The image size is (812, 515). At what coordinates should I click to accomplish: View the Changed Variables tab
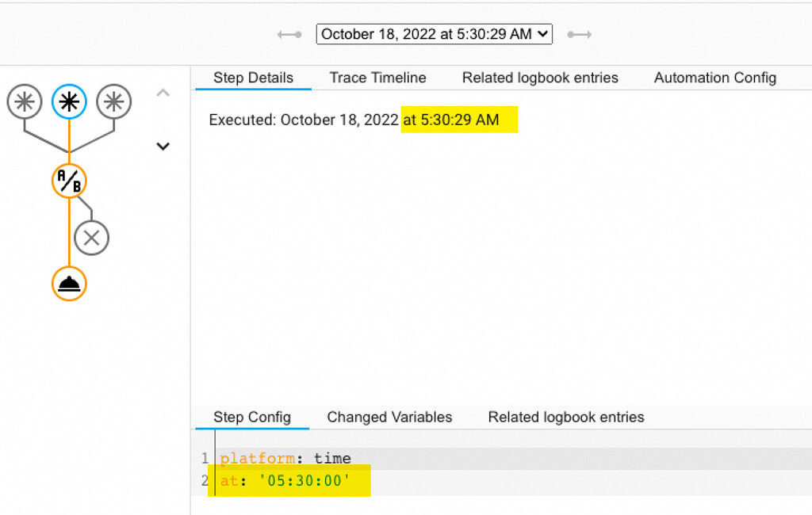tap(389, 417)
